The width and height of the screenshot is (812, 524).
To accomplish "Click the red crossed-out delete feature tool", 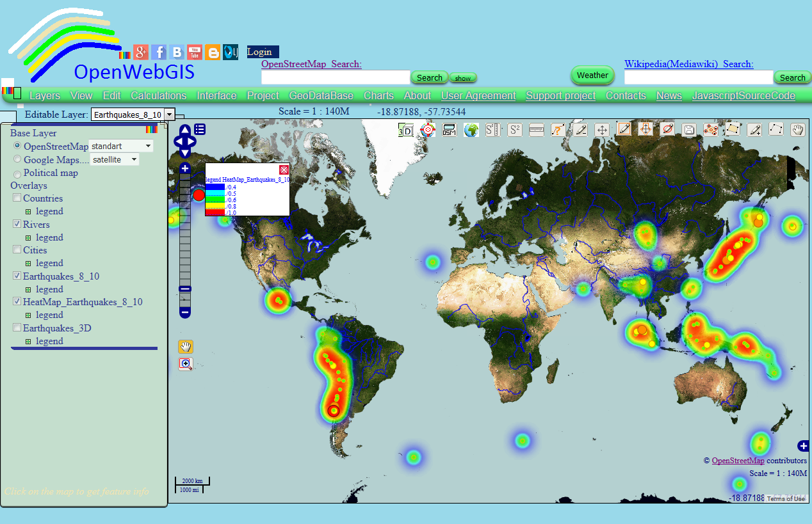I will tap(667, 129).
